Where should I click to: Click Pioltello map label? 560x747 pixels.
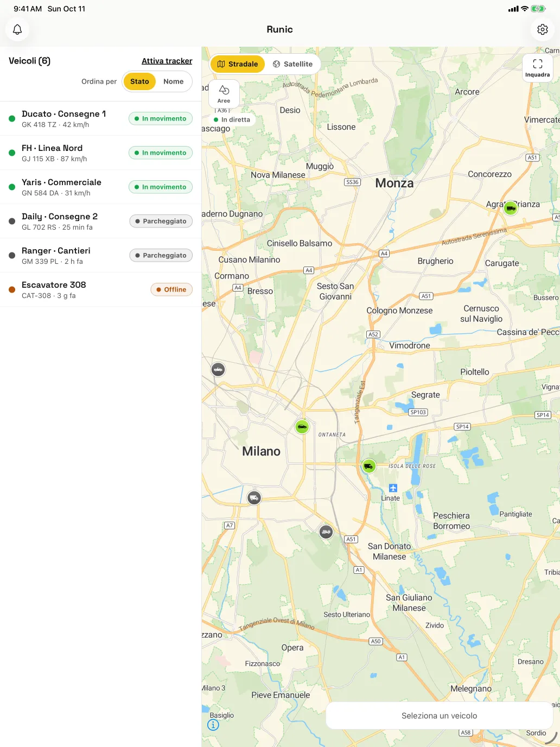click(475, 372)
